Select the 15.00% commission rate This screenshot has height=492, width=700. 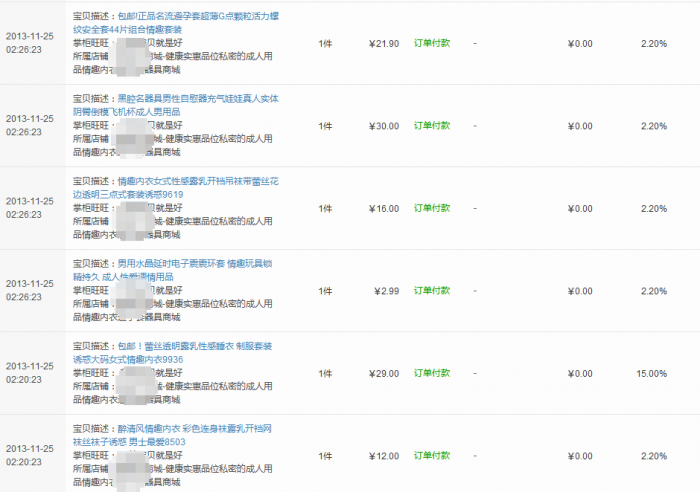(x=652, y=374)
